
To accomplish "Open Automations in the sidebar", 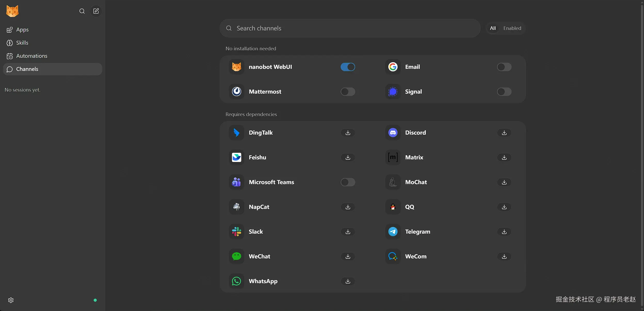I will (53, 56).
